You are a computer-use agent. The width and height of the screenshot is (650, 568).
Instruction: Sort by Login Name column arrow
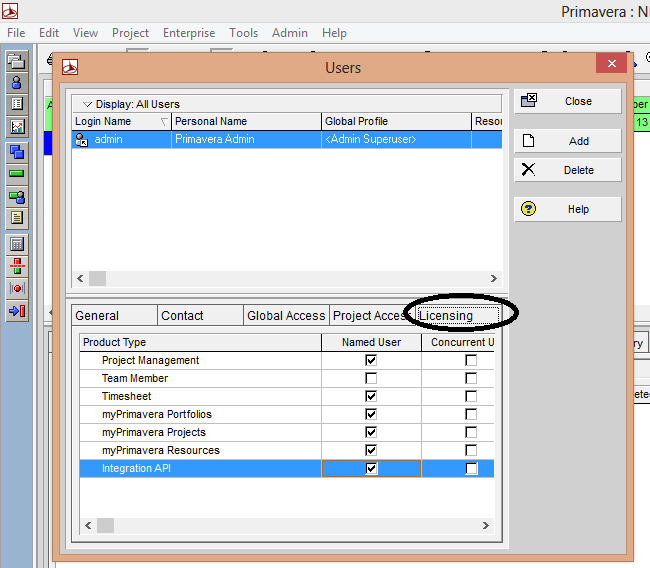pos(164,121)
